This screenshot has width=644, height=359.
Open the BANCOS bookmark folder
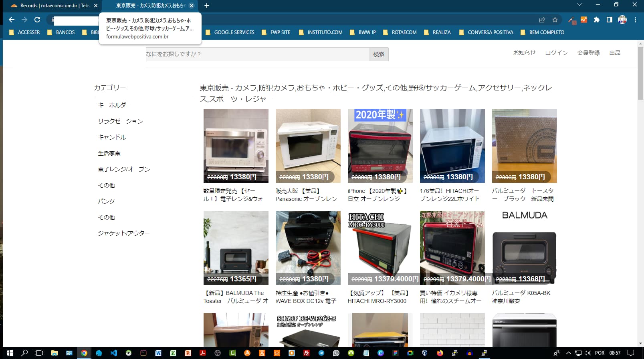pos(61,32)
